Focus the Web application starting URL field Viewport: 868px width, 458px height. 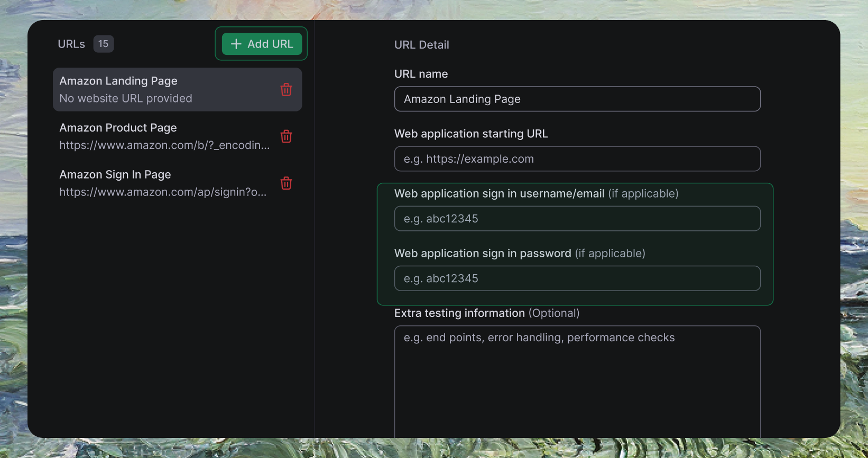[577, 158]
